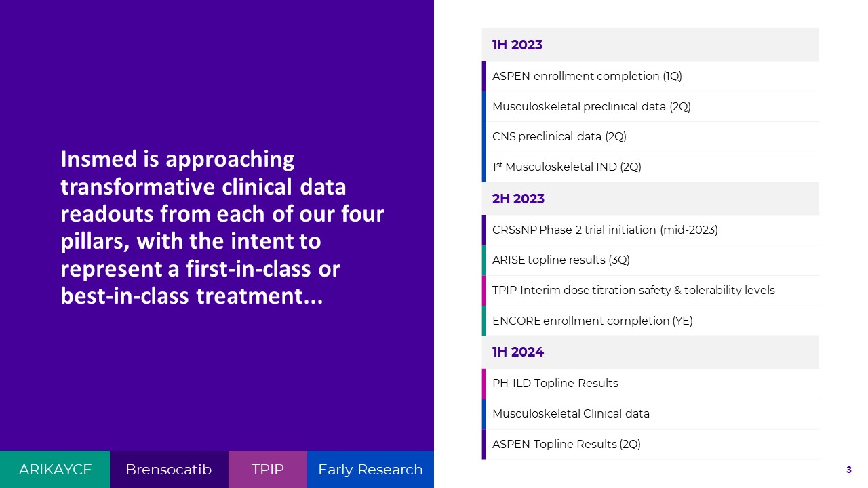
Task: Select ASPEN enrollment completion (1Q) row
Action: tap(587, 77)
